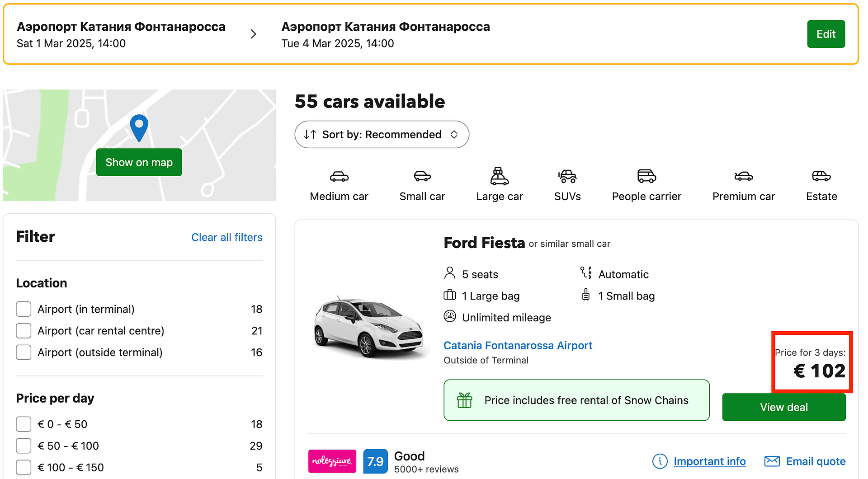Image resolution: width=868 pixels, height=479 pixels.
Task: Open the View deal button for Ford Fiesta
Action: [x=784, y=407]
